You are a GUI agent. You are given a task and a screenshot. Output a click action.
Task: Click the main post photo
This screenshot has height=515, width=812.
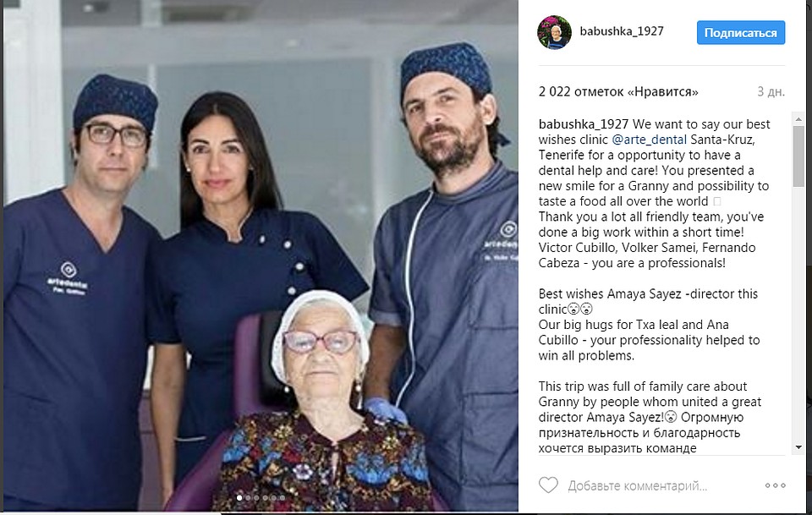[261, 255]
